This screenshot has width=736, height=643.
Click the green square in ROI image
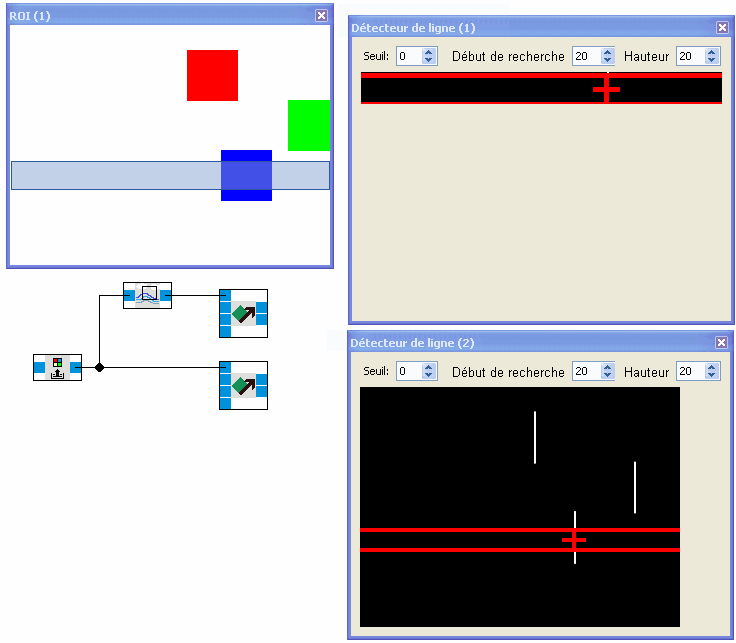point(308,125)
